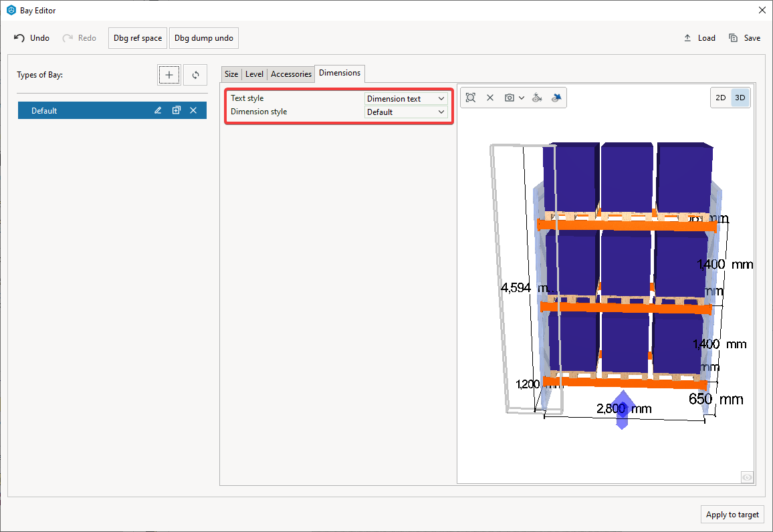
Task: Click the zoom extents icon in viewport
Action: click(471, 98)
